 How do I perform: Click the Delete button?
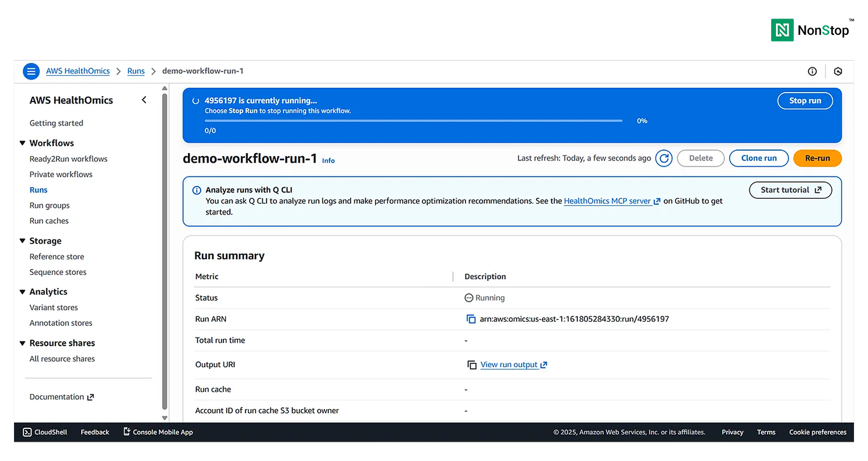(701, 158)
